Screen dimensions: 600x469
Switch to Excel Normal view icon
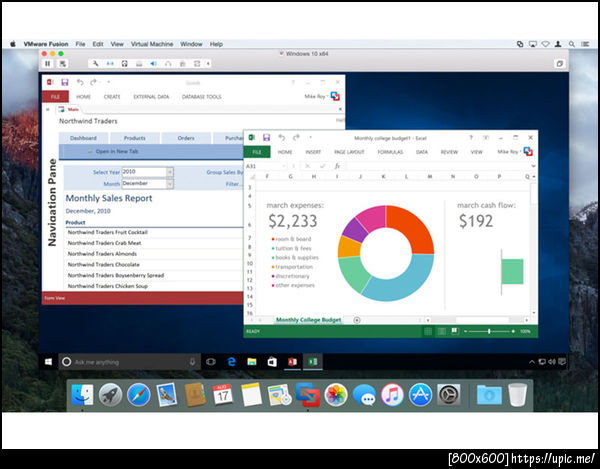[428, 331]
